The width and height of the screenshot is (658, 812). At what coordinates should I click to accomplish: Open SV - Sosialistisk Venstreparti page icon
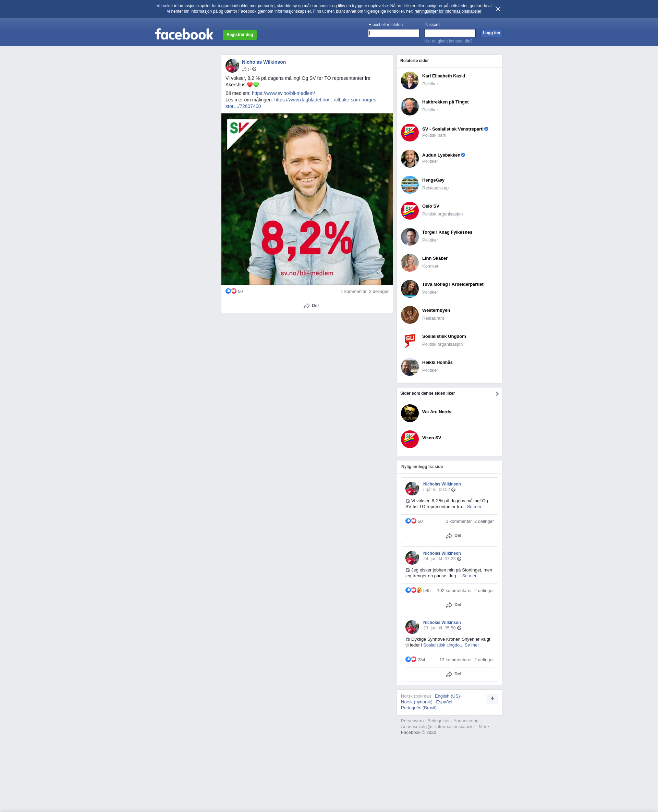(x=410, y=133)
